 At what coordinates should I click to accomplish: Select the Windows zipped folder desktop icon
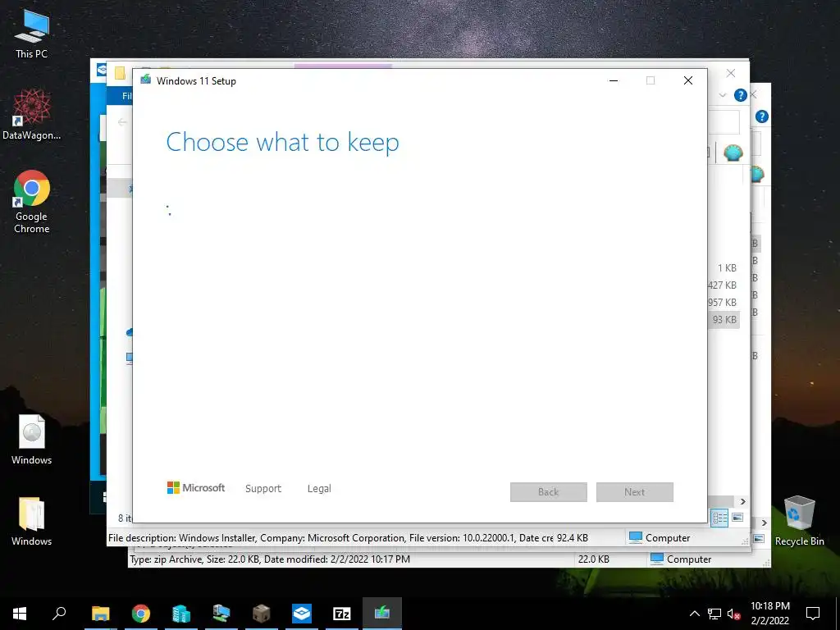tap(32, 521)
